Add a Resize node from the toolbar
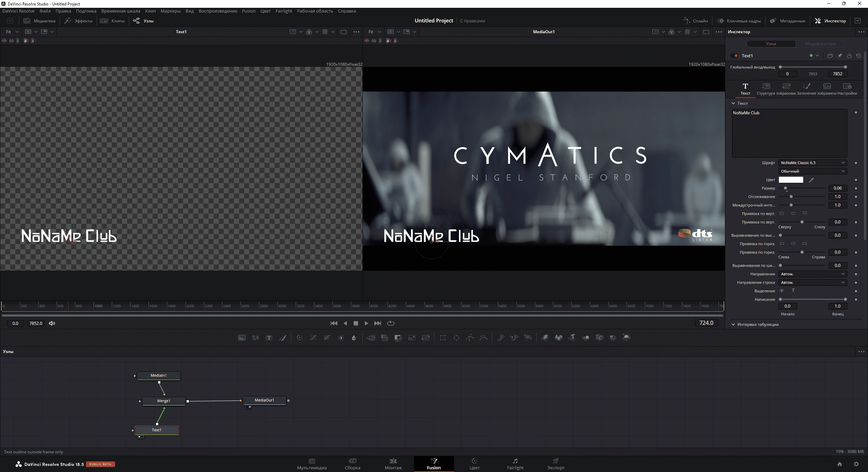Viewport: 868px width, 472px height. 412,338
